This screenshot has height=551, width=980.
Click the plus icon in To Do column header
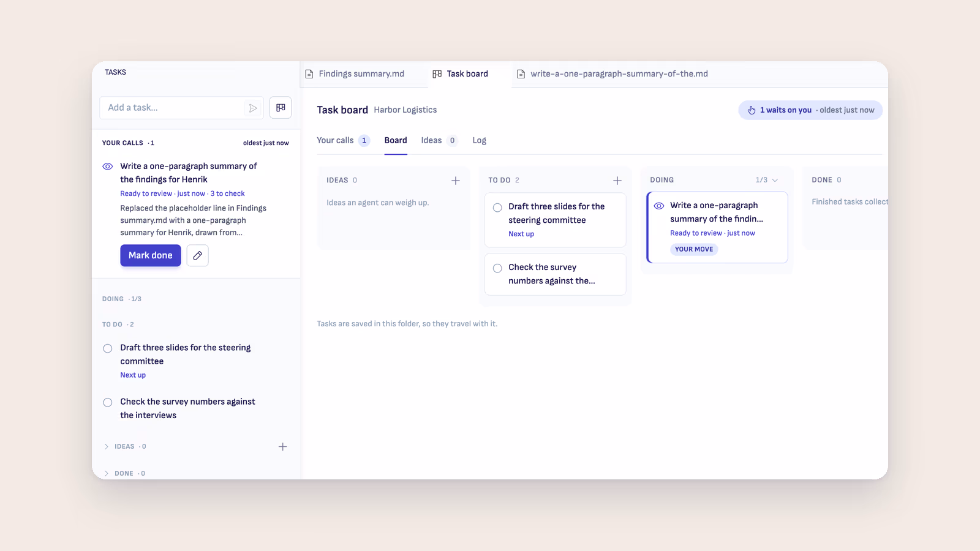point(617,181)
